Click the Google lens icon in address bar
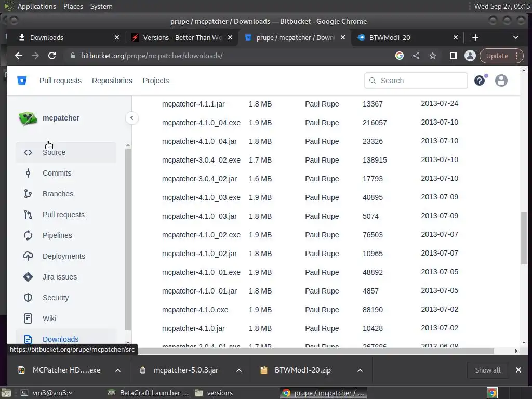532x399 pixels. click(x=400, y=56)
